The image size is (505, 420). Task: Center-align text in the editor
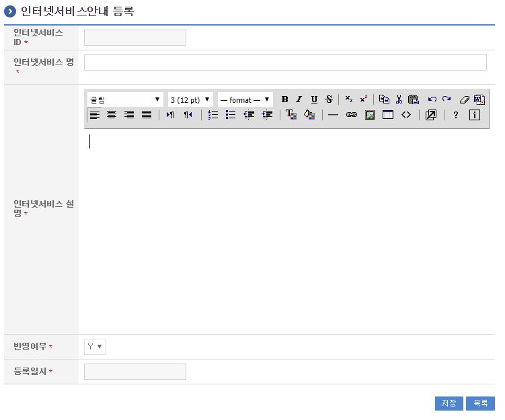[112, 115]
